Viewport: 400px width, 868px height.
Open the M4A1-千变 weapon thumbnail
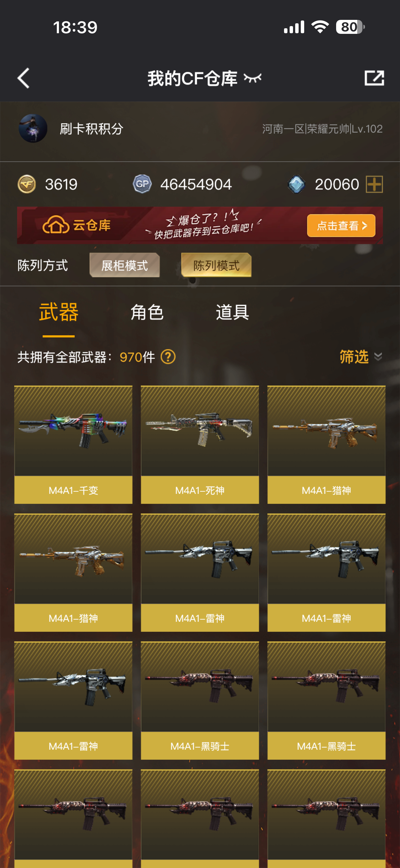[73, 445]
